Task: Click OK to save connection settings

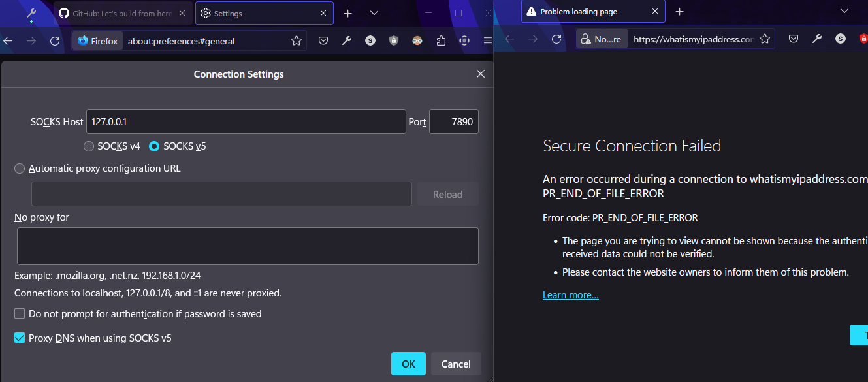Action: [x=408, y=364]
